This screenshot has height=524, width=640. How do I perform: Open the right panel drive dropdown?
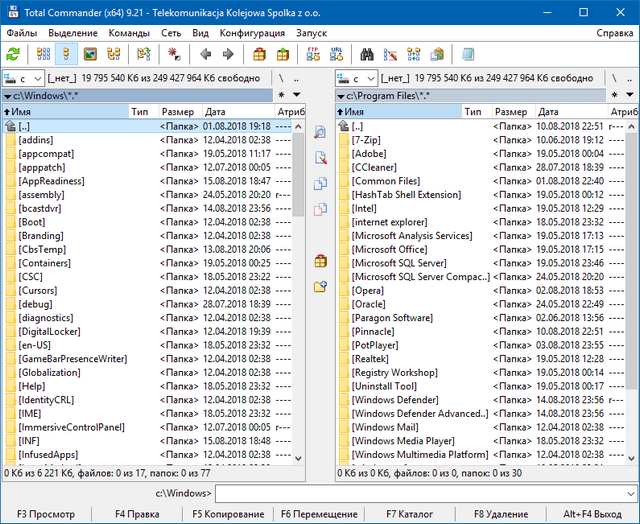[x=358, y=78]
